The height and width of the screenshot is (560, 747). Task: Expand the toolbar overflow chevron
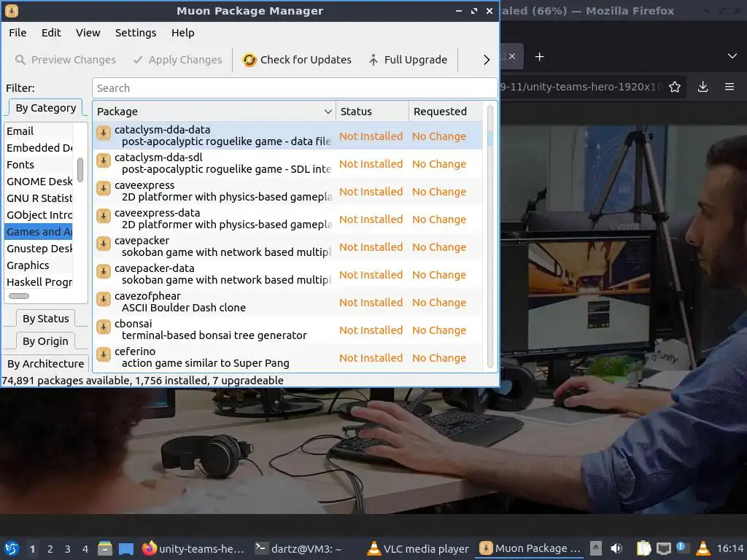[486, 60]
